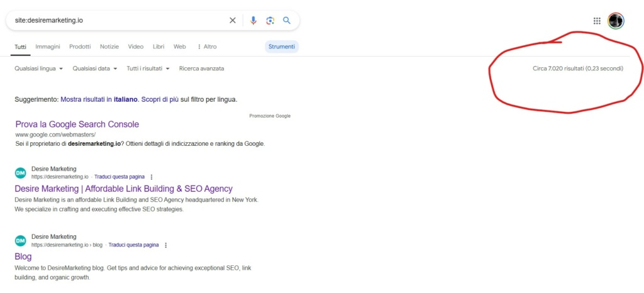The height and width of the screenshot is (293, 644).
Task: Open the Google account profile avatar
Action: 616,21
